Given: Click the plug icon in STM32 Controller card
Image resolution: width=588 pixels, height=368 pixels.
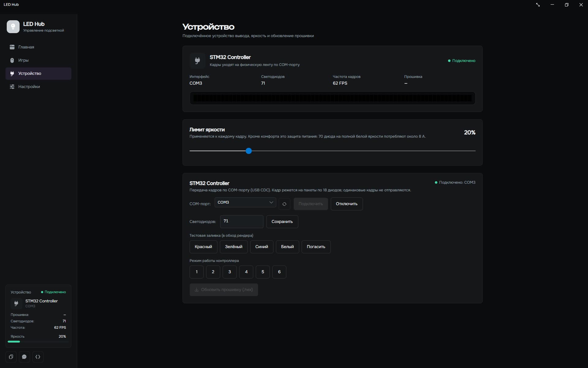Looking at the screenshot, I should click(198, 60).
